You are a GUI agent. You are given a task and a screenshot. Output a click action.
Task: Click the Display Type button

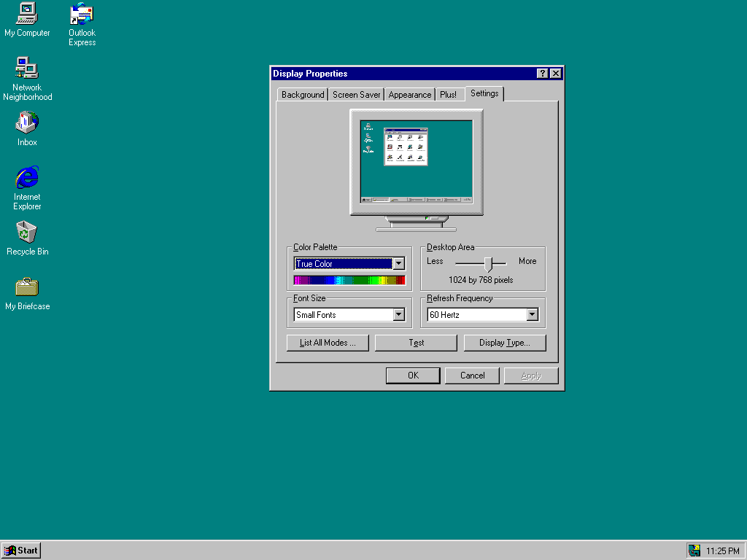pos(504,343)
